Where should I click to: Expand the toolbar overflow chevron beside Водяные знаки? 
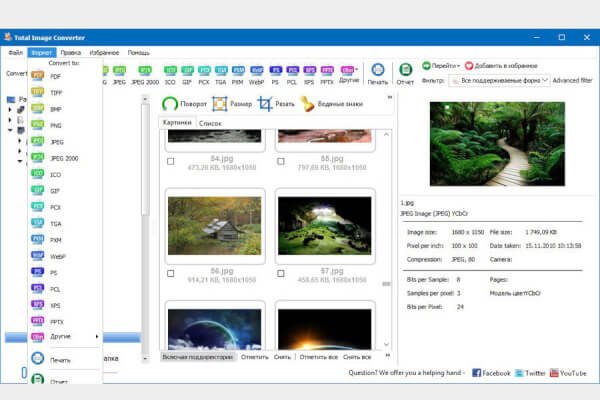[390, 97]
